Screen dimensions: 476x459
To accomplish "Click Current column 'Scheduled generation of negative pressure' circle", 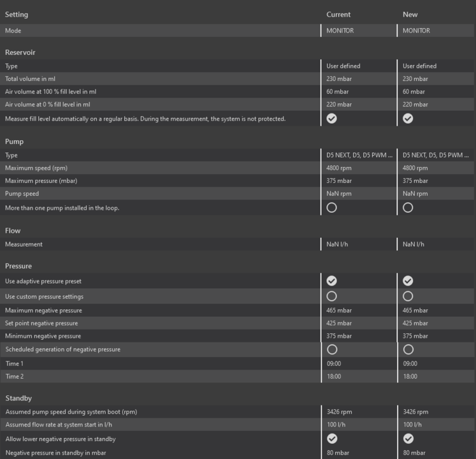I will click(x=331, y=349).
